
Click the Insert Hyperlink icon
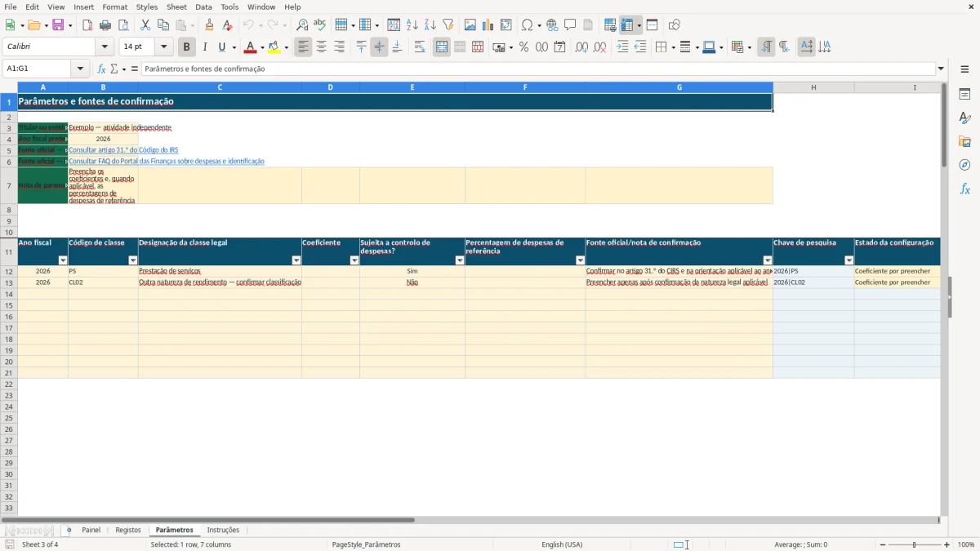pos(553,25)
